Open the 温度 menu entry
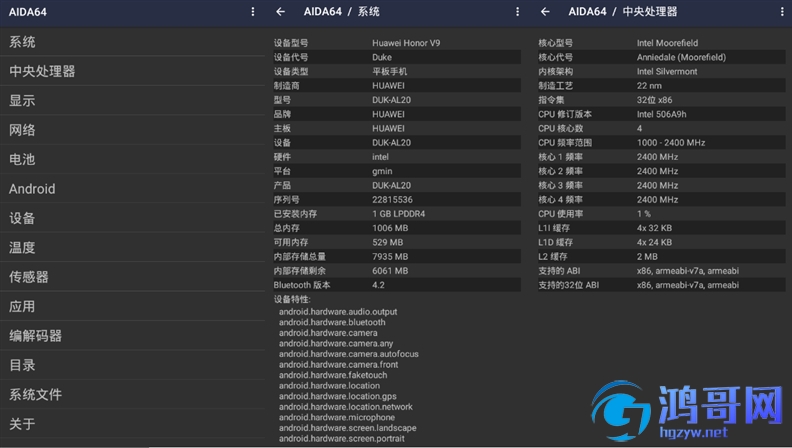 (132, 247)
